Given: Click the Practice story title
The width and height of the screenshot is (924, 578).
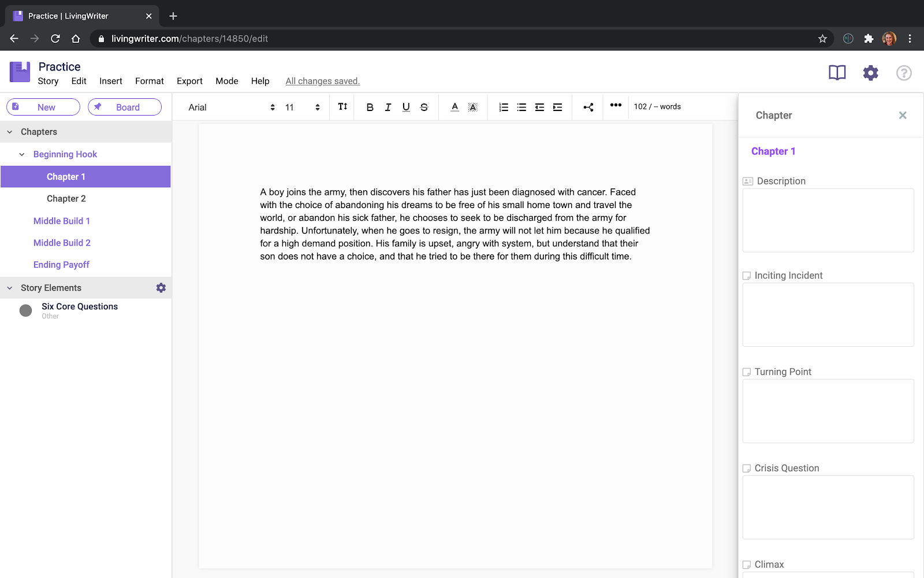Looking at the screenshot, I should coord(59,66).
